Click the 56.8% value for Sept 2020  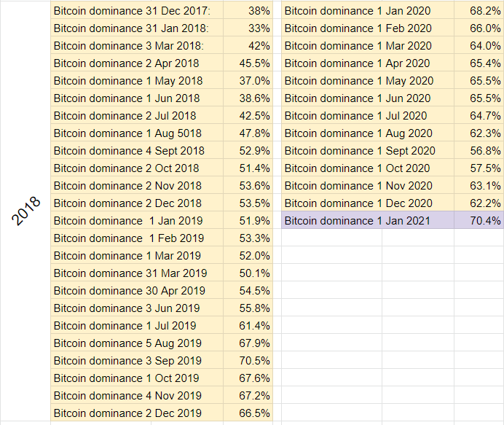pos(479,151)
